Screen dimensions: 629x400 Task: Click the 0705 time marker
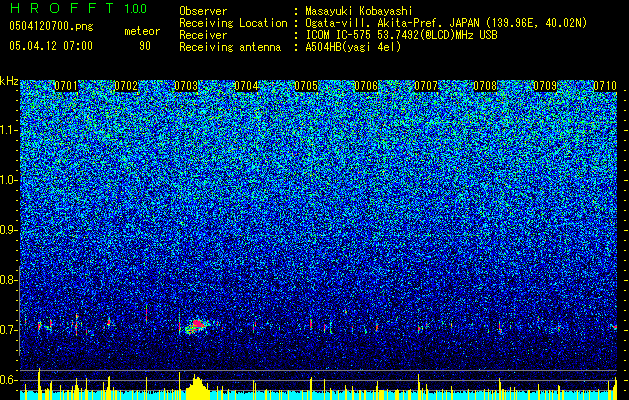click(306, 86)
